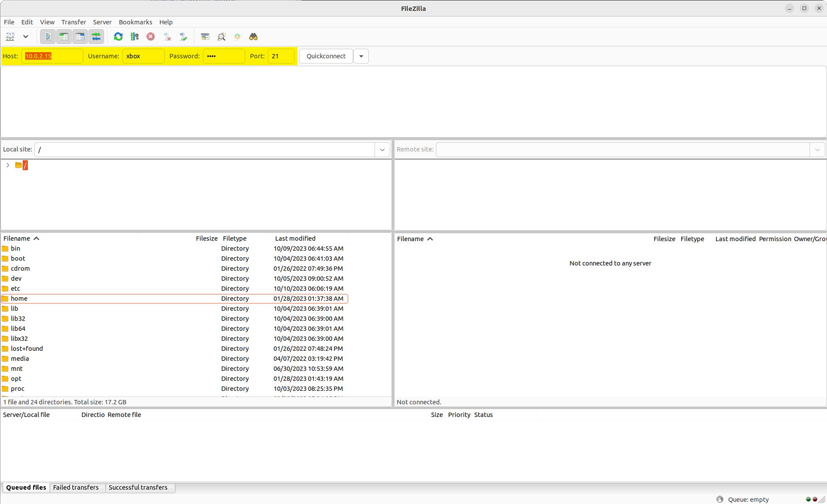827x504 pixels.
Task: Open directory listing filters dialog
Action: 205,37
